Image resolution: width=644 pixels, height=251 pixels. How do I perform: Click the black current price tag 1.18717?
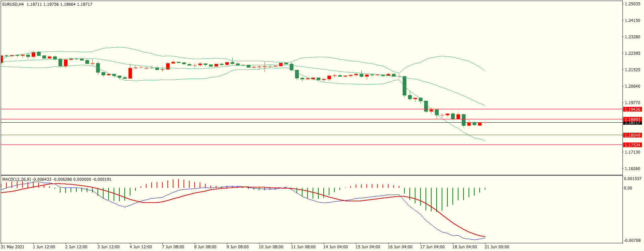click(x=632, y=123)
